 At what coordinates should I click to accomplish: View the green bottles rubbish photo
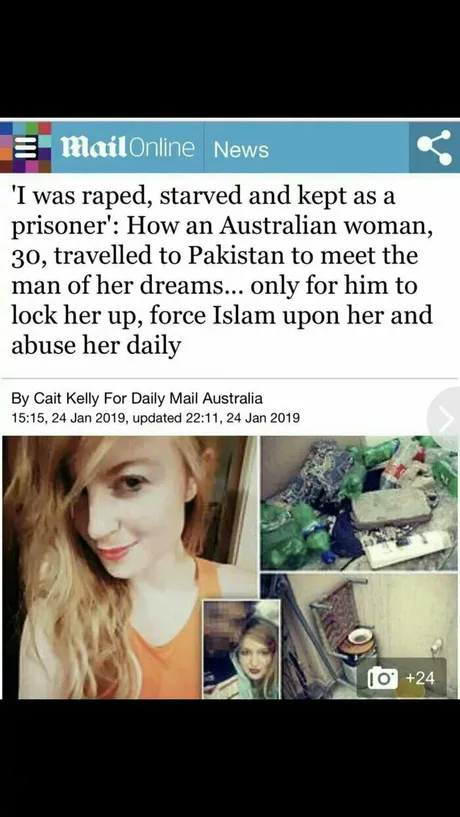coord(359,503)
